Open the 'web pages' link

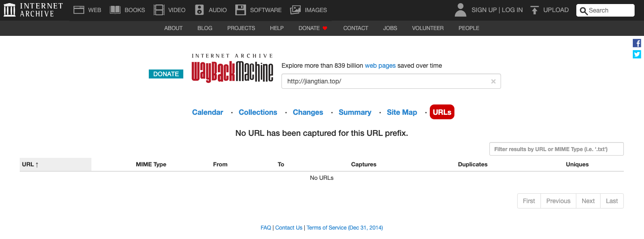pyautogui.click(x=380, y=65)
